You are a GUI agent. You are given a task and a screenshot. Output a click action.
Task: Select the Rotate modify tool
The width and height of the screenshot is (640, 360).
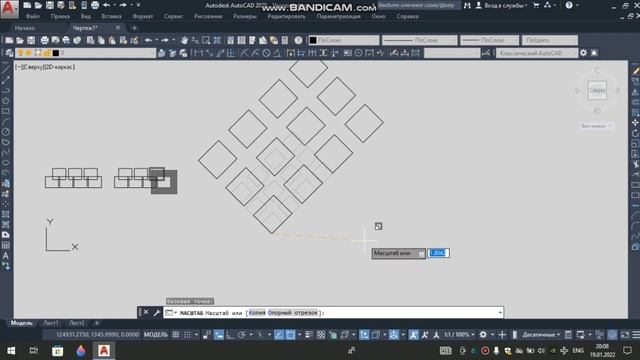point(635,133)
